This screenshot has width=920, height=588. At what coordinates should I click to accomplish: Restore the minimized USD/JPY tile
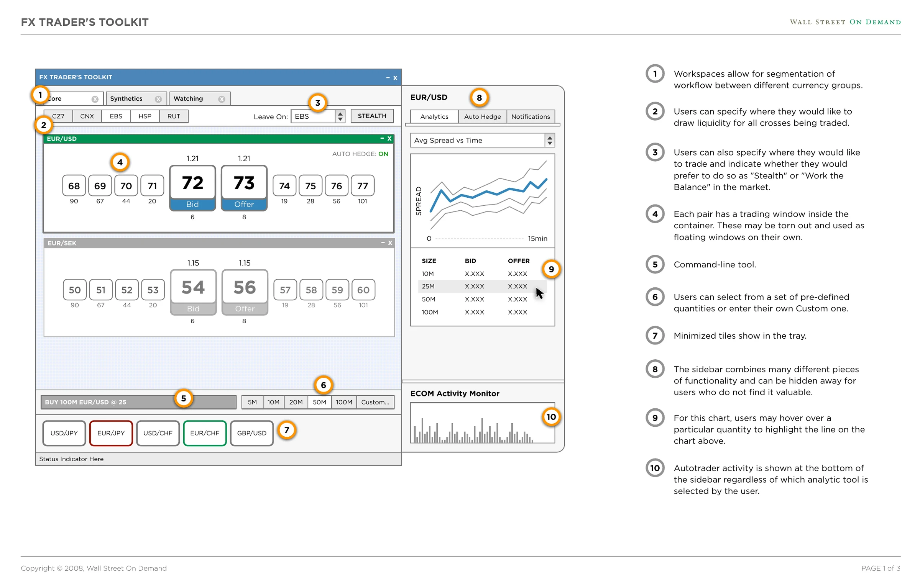pyautogui.click(x=64, y=433)
